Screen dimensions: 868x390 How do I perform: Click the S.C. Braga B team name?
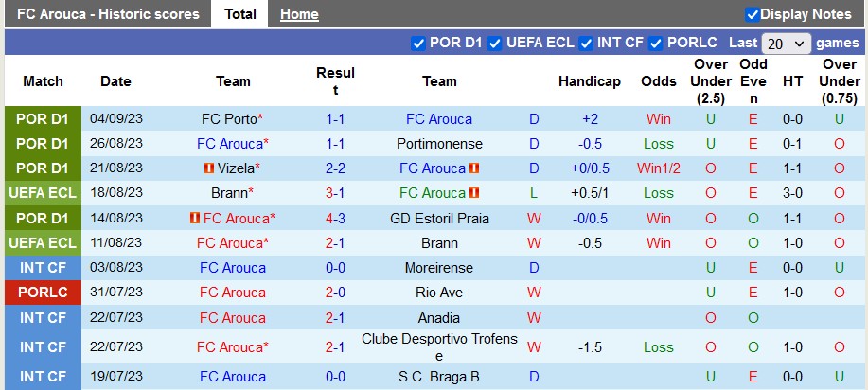click(x=439, y=377)
